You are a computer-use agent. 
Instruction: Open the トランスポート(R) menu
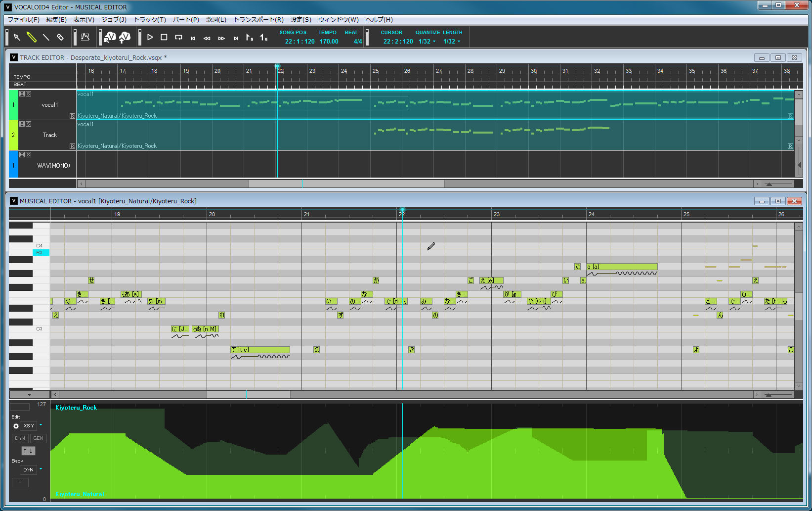pyautogui.click(x=258, y=20)
